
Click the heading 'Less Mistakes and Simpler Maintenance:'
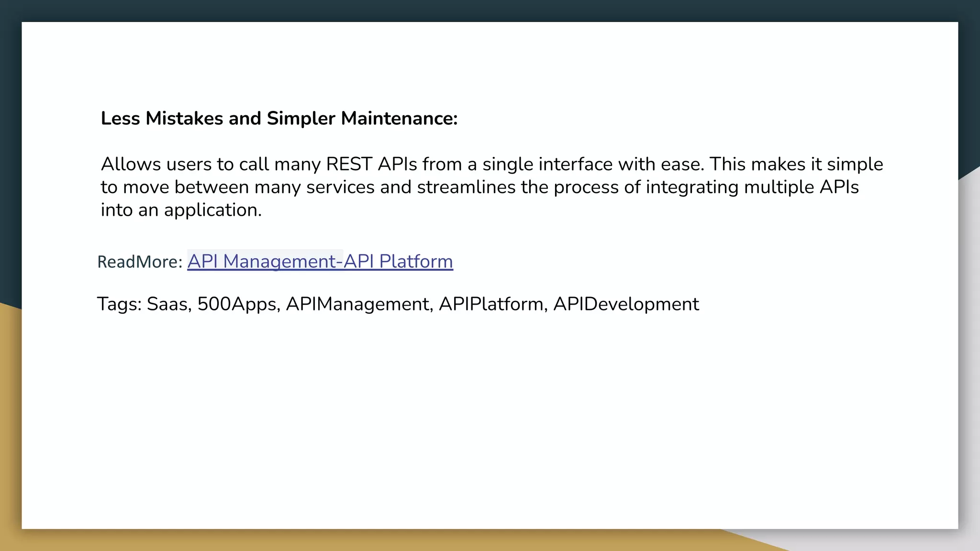(x=279, y=118)
